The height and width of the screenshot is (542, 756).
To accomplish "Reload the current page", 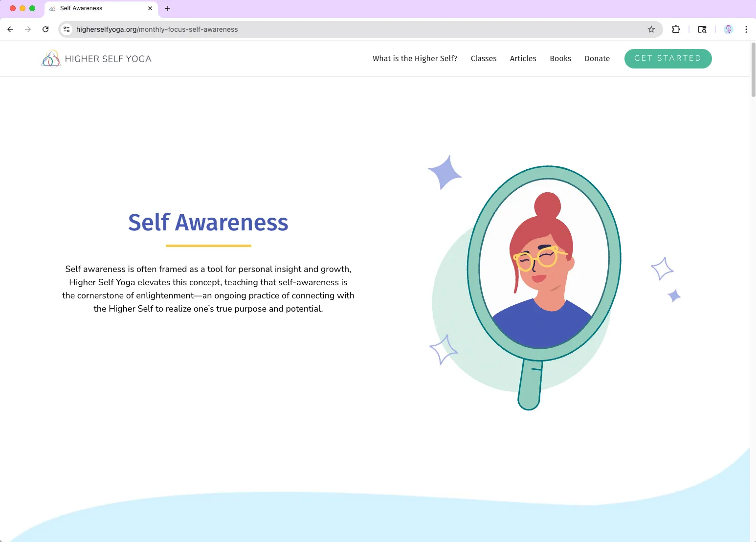I will pos(45,29).
